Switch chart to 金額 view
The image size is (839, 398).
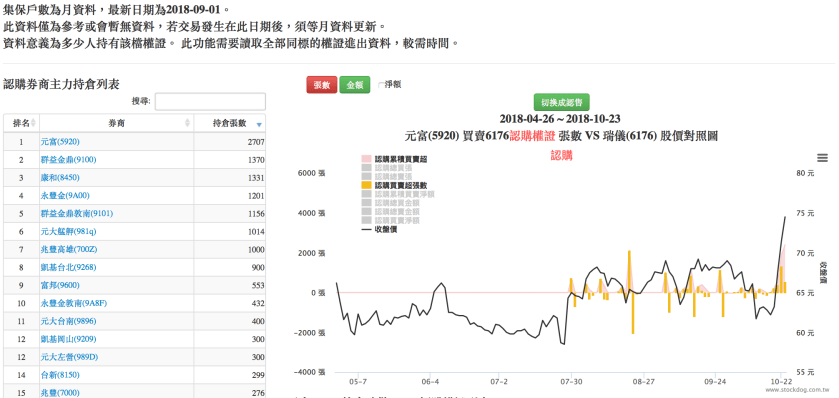[355, 85]
